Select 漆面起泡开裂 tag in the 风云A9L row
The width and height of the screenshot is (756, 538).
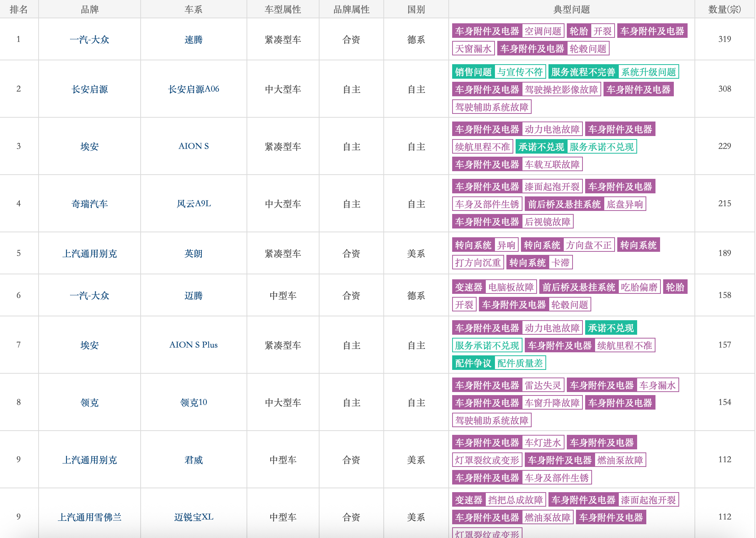552,186
